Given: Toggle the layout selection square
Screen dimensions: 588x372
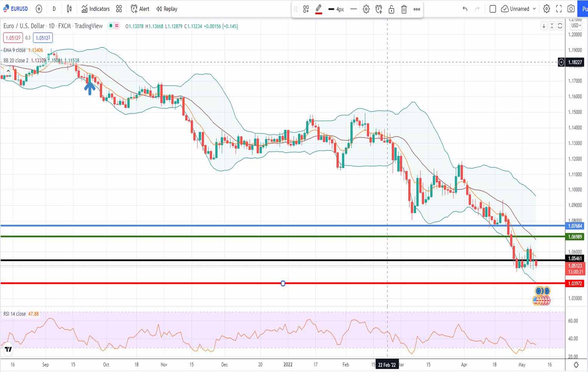Looking at the screenshot, I should click(x=493, y=9).
